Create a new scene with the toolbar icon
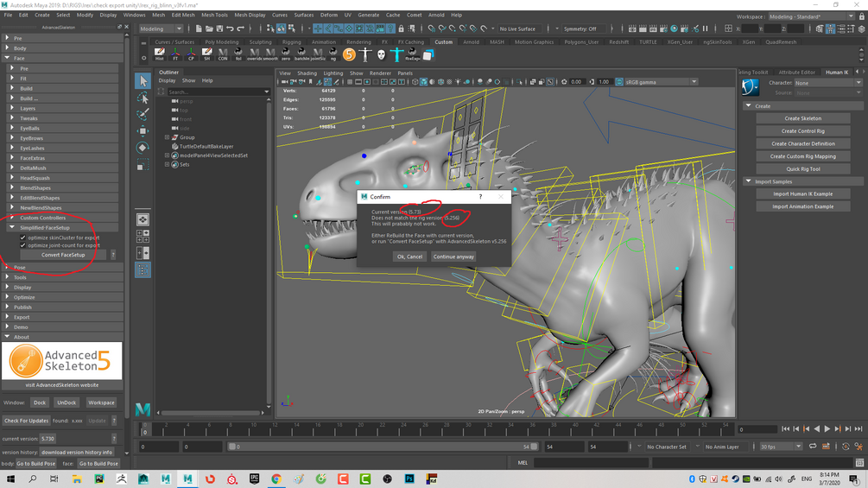Image resolution: width=868 pixels, height=488 pixels. coord(198,29)
